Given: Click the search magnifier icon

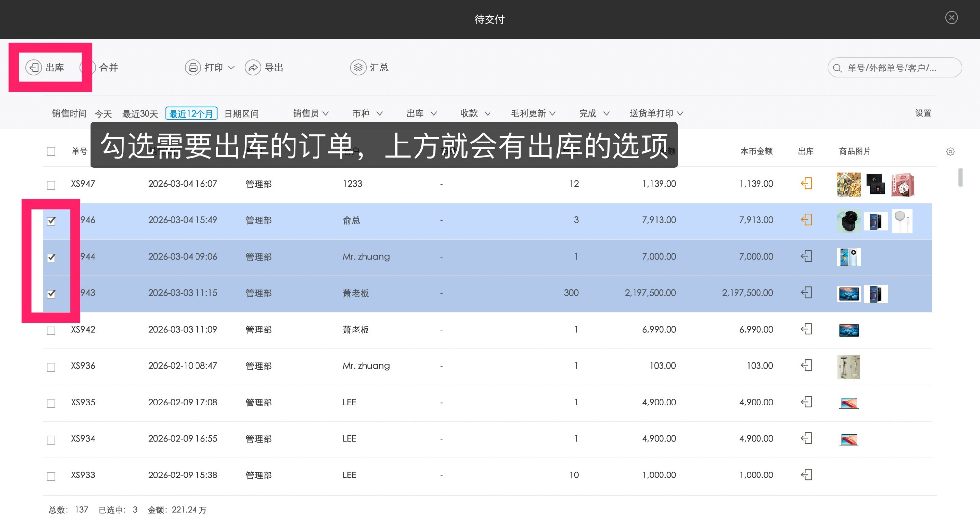Looking at the screenshot, I should (x=838, y=68).
